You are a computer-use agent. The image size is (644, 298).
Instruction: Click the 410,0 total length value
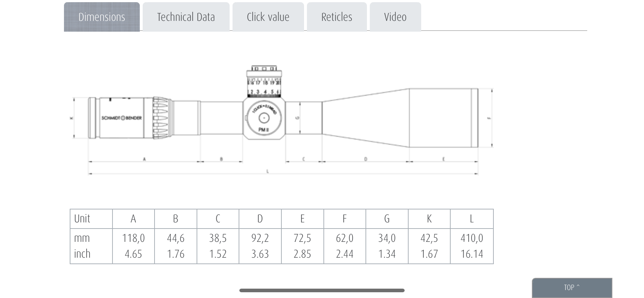(x=472, y=238)
